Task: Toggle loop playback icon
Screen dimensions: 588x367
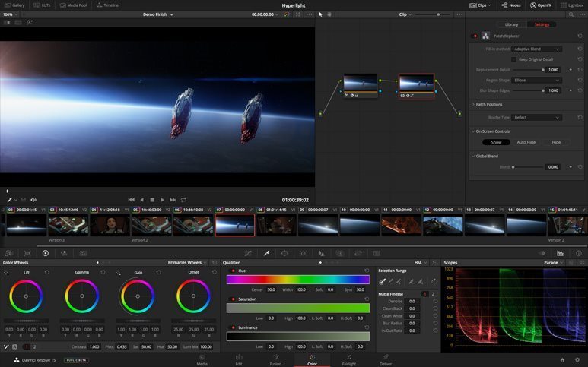Action: [x=183, y=200]
